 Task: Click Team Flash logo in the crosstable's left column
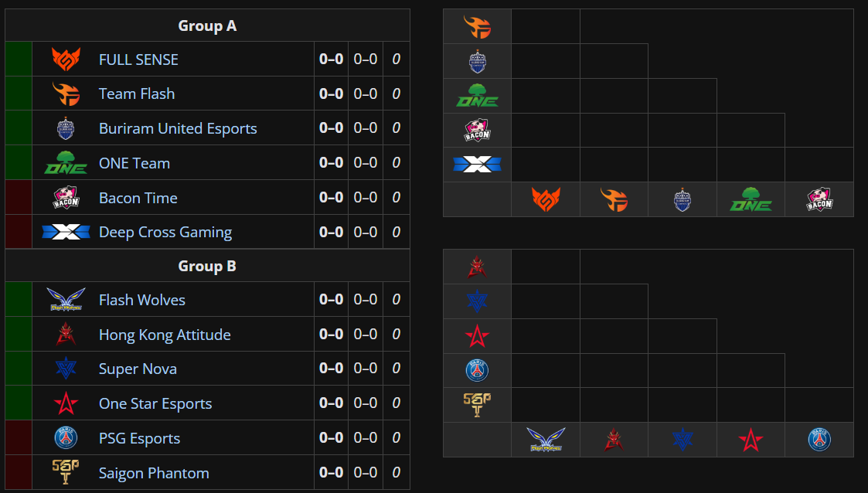(x=477, y=27)
